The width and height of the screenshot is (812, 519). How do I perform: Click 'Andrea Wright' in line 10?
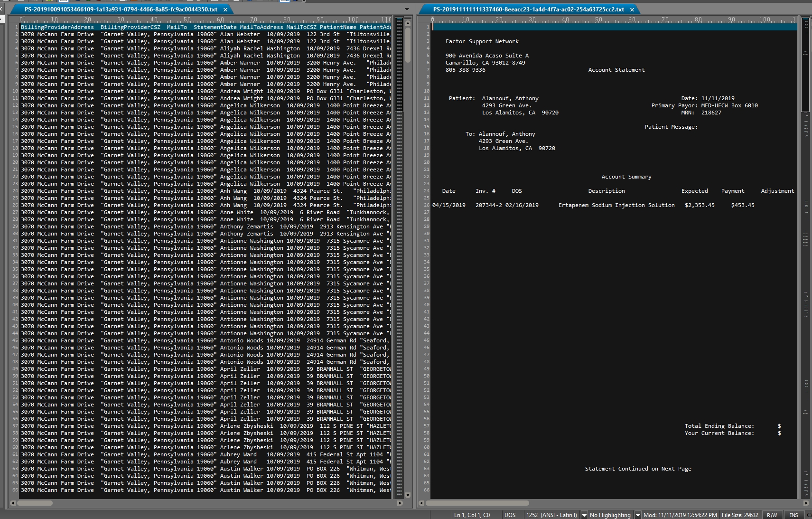(242, 91)
